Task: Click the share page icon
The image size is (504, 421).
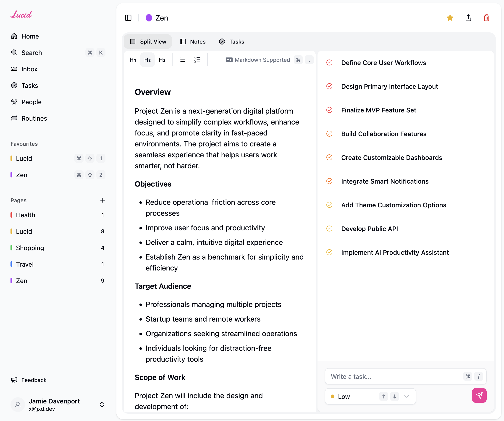Action: (468, 18)
